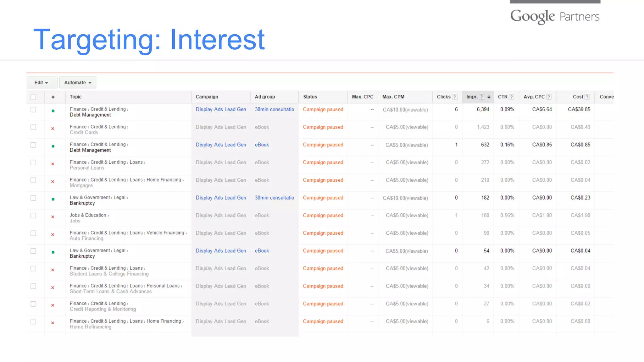Click status column header dot icon
This screenshot has width=644, height=362.
coord(53,97)
